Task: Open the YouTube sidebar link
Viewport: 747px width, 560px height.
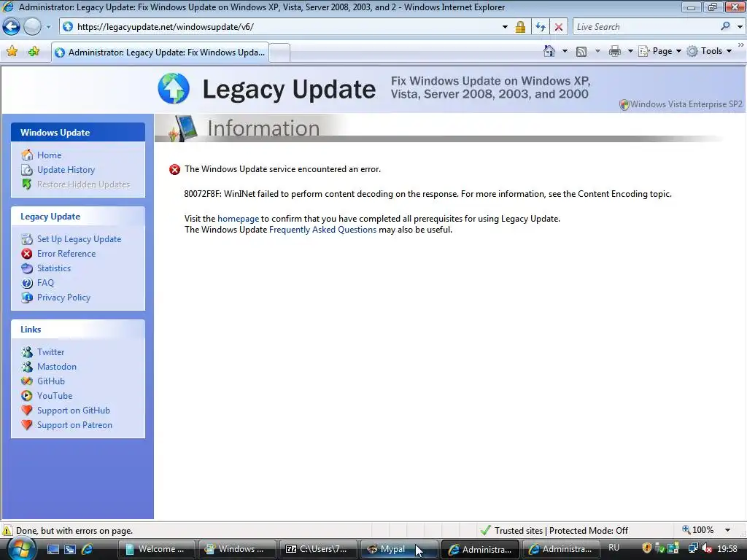Action: [x=54, y=396]
